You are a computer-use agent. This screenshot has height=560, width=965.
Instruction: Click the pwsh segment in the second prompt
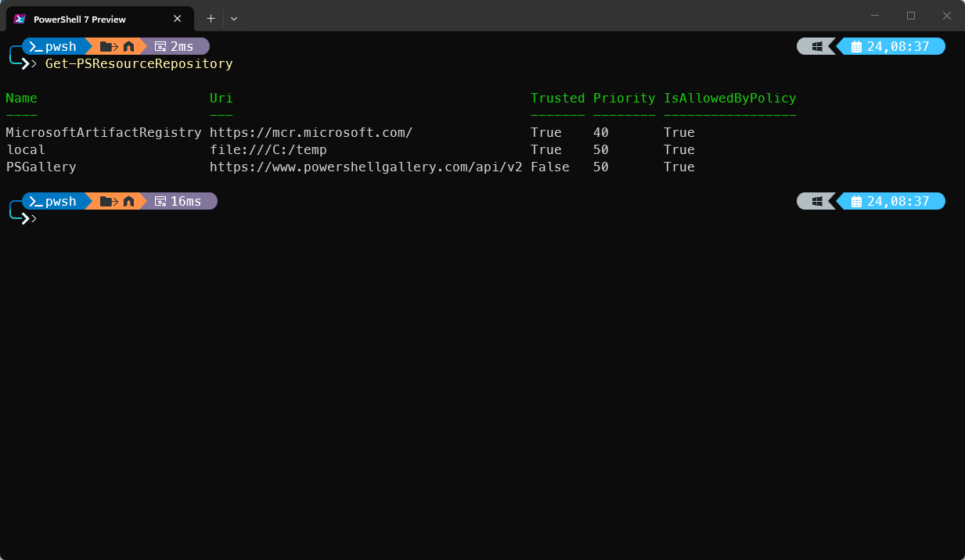53,202
